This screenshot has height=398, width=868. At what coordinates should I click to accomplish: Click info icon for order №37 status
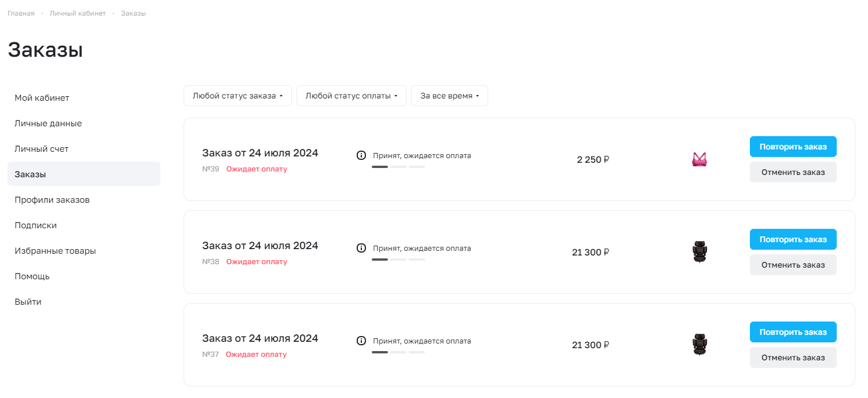(x=361, y=341)
